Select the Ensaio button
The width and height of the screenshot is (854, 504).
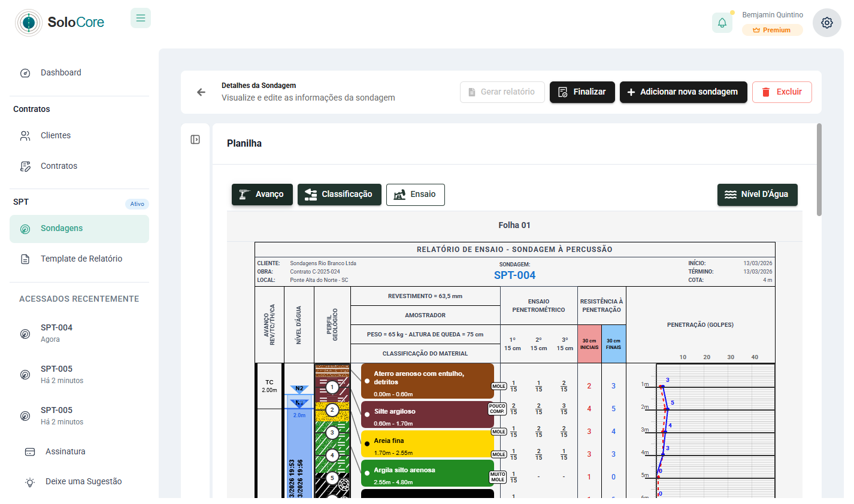416,195
